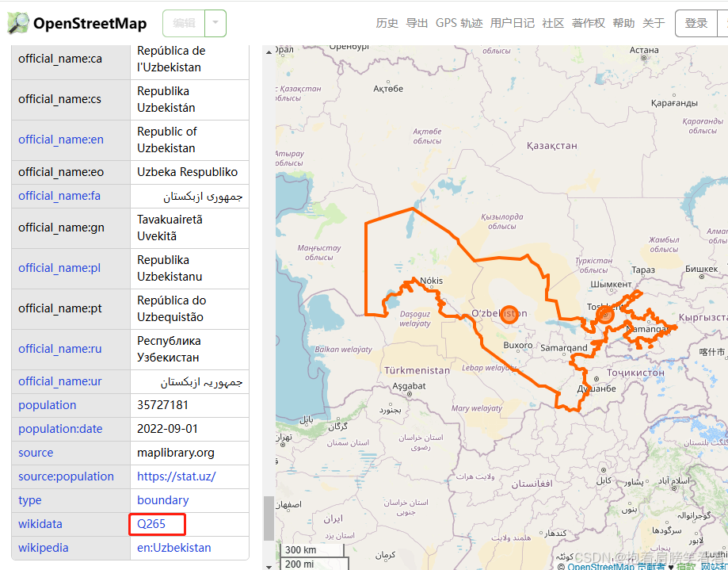The height and width of the screenshot is (570, 728).
Task: Click the Aşgabat city label on map
Action: [409, 385]
